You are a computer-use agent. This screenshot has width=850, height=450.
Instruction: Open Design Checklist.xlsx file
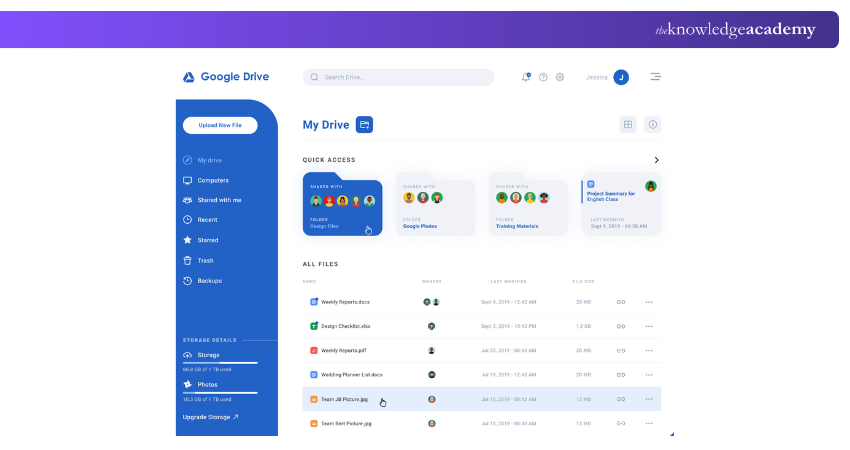click(x=345, y=326)
